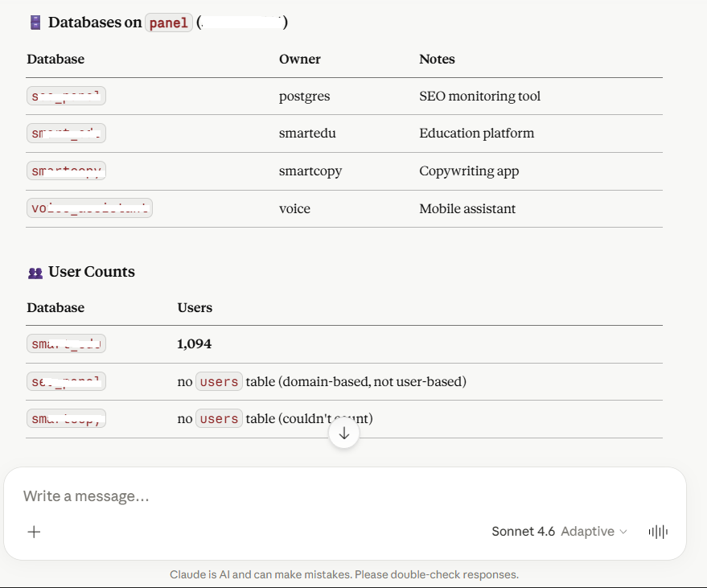The width and height of the screenshot is (707, 588).
Task: Click Database header in User Counts table
Action: pos(55,307)
